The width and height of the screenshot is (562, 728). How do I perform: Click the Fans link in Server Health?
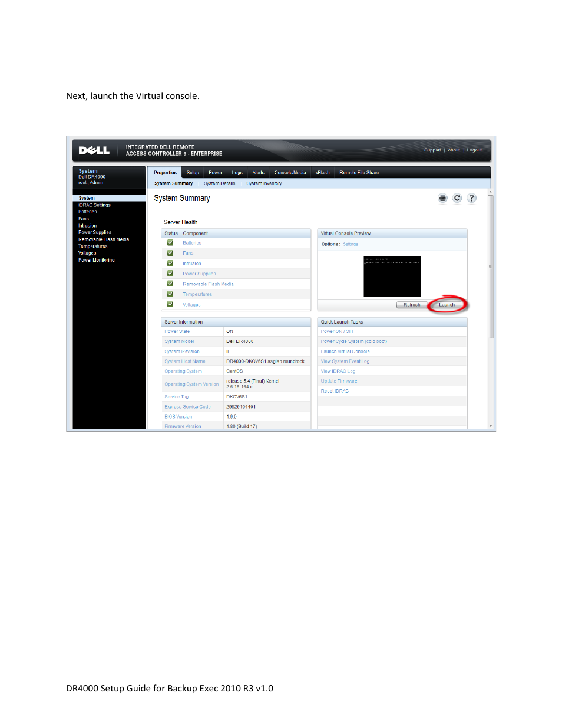click(188, 253)
